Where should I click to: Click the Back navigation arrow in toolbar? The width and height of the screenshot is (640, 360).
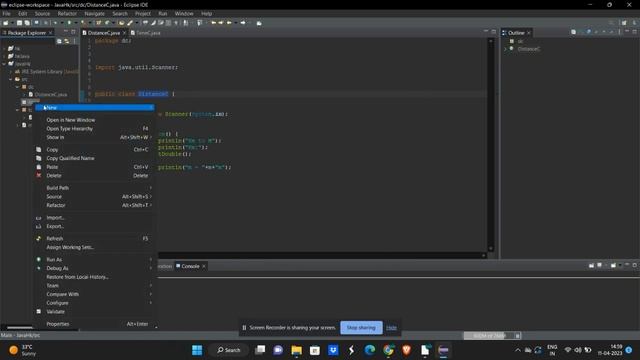pos(229,23)
